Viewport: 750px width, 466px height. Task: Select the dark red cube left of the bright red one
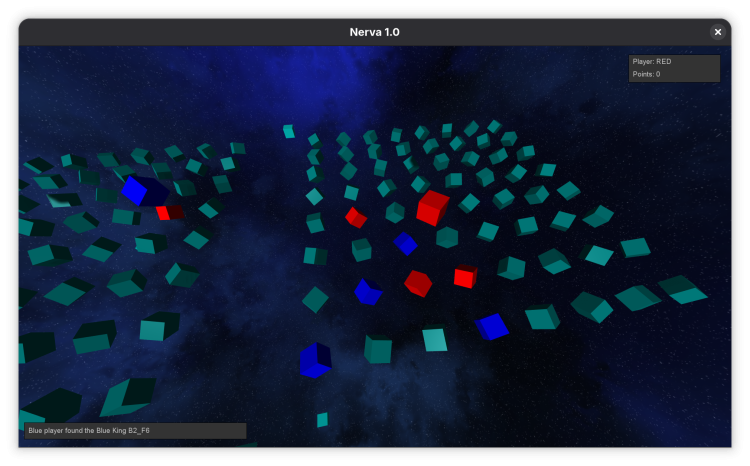point(418,283)
